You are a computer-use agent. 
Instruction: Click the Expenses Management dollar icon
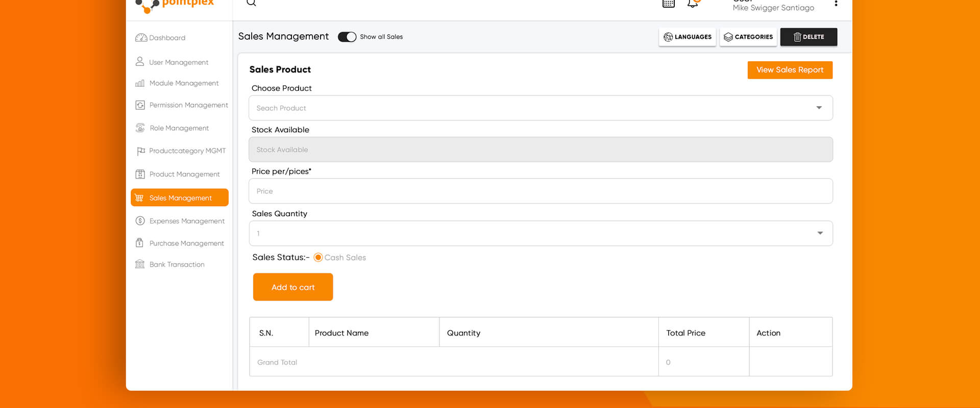(x=140, y=221)
